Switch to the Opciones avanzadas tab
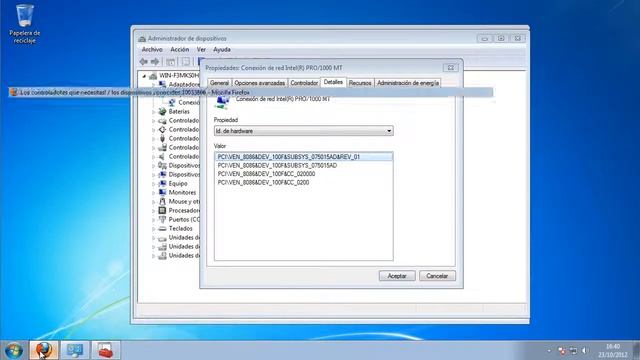The height and width of the screenshot is (360, 640). [x=260, y=83]
